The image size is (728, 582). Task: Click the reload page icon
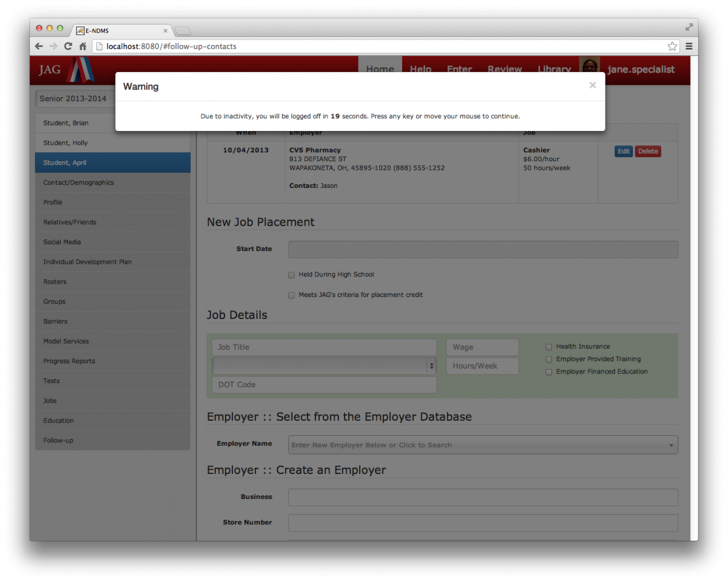pos(68,46)
